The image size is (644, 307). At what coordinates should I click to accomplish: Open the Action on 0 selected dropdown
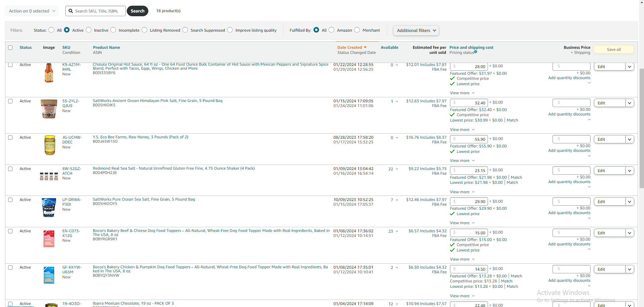pyautogui.click(x=32, y=11)
